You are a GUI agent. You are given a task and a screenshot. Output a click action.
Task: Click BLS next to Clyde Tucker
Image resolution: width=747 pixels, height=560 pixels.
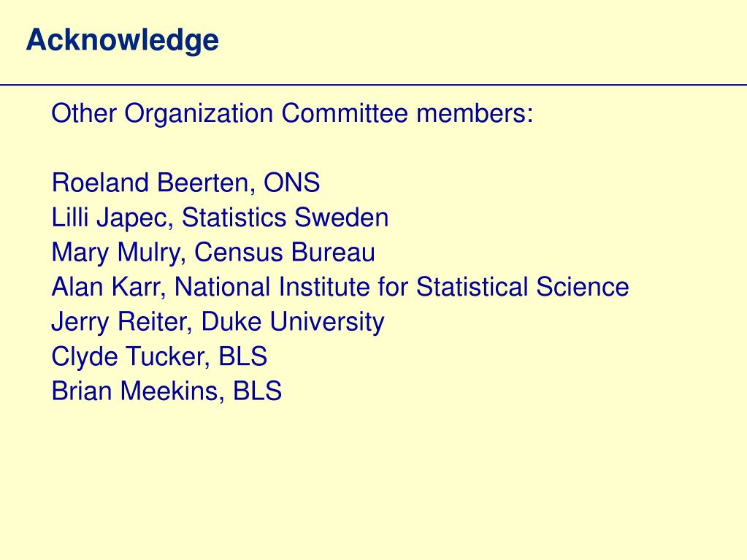tap(243, 356)
